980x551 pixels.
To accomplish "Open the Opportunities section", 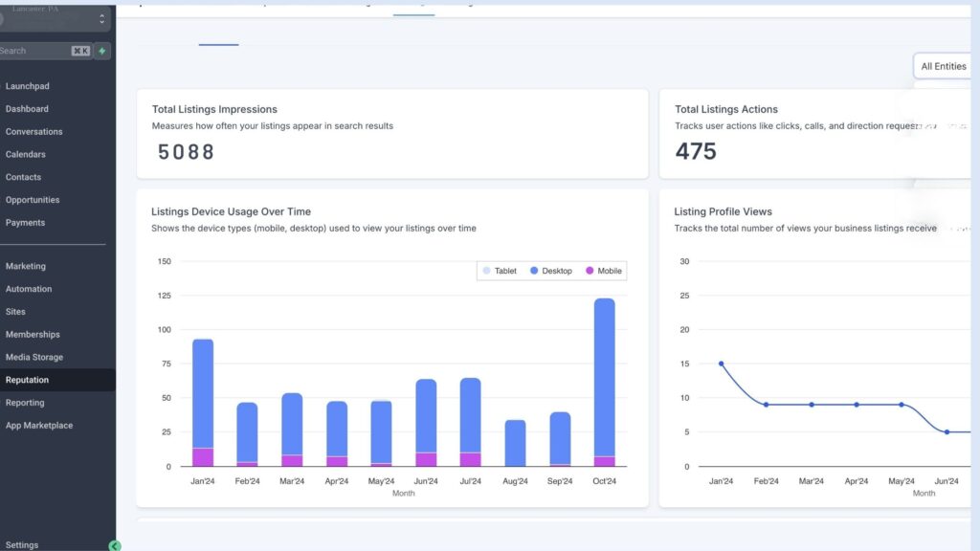I will (33, 200).
